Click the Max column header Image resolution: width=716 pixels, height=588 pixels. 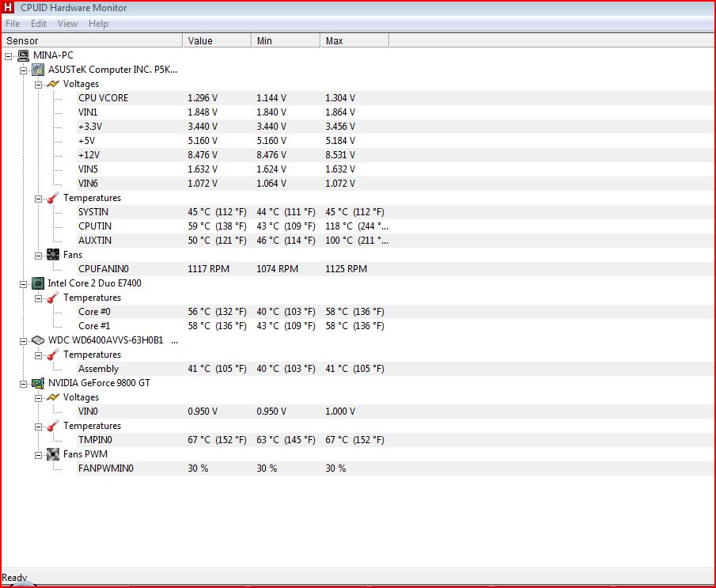pyautogui.click(x=354, y=40)
